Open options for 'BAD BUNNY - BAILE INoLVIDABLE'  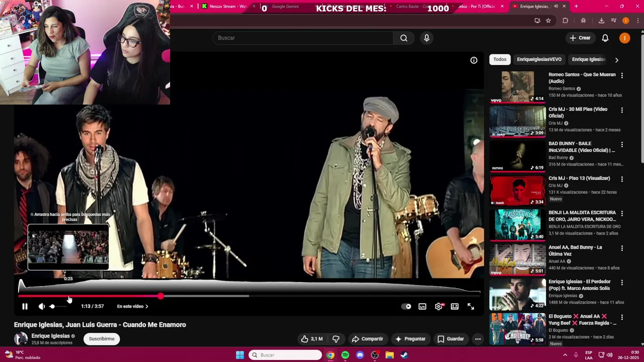(x=622, y=144)
